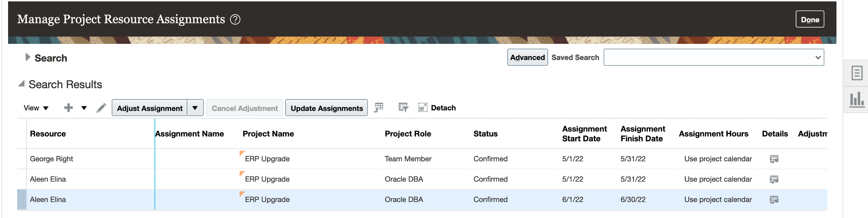Click the Done button
The image size is (868, 218).
[x=810, y=20]
